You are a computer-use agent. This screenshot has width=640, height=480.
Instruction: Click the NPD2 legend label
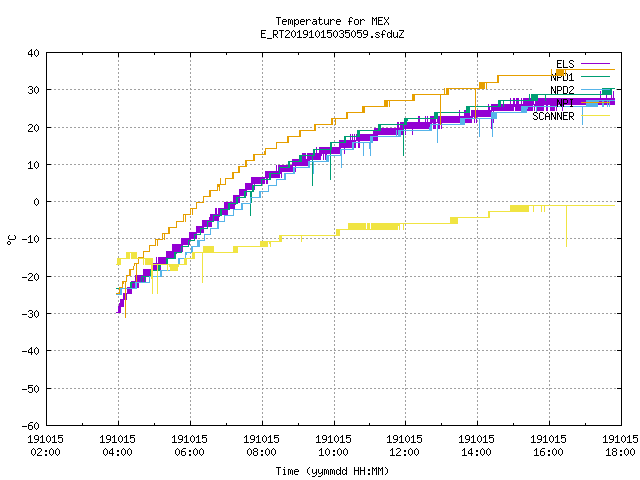tap(562, 90)
